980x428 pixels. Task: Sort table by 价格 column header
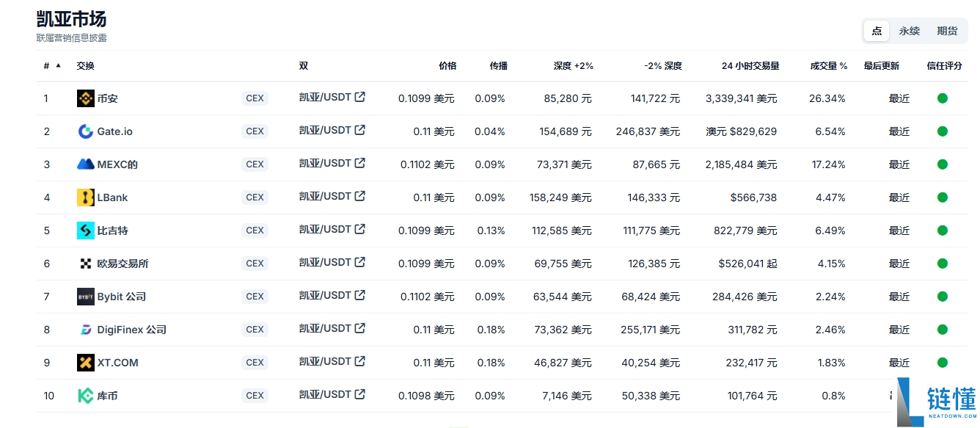coord(447,66)
